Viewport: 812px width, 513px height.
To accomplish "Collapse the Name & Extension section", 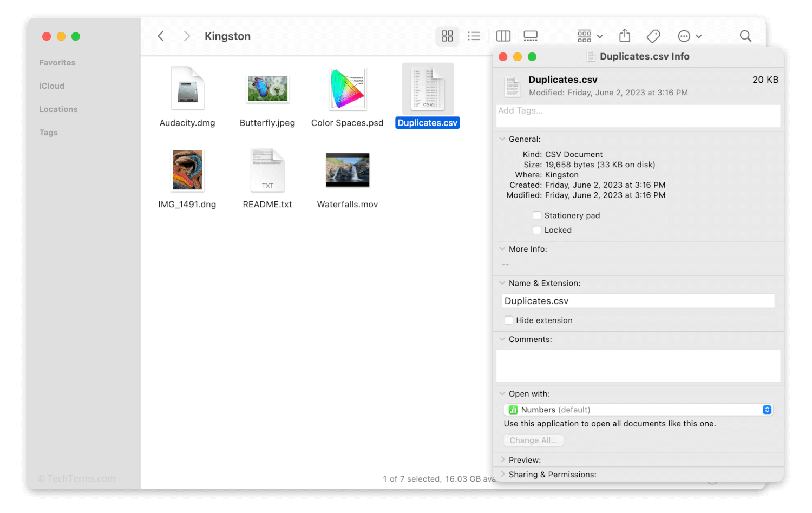I will point(502,283).
